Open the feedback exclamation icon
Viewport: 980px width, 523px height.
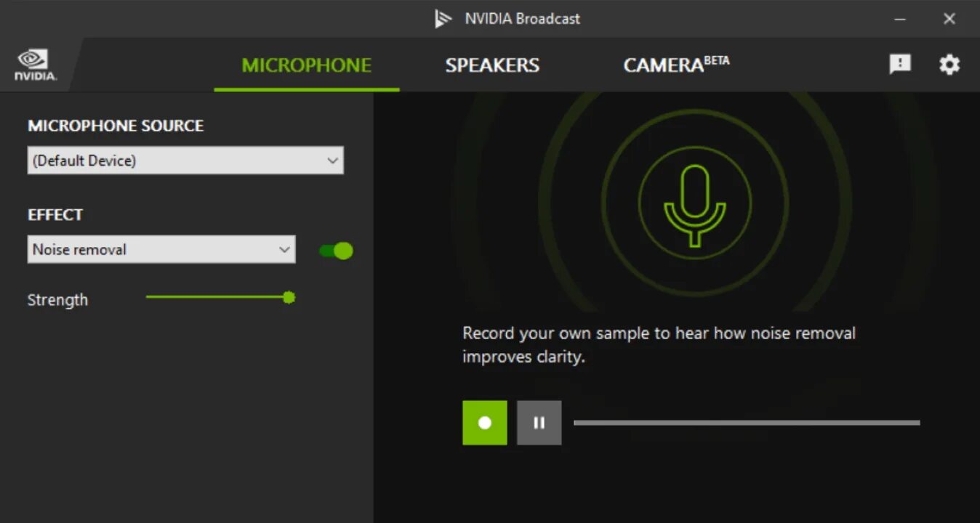[x=900, y=64]
